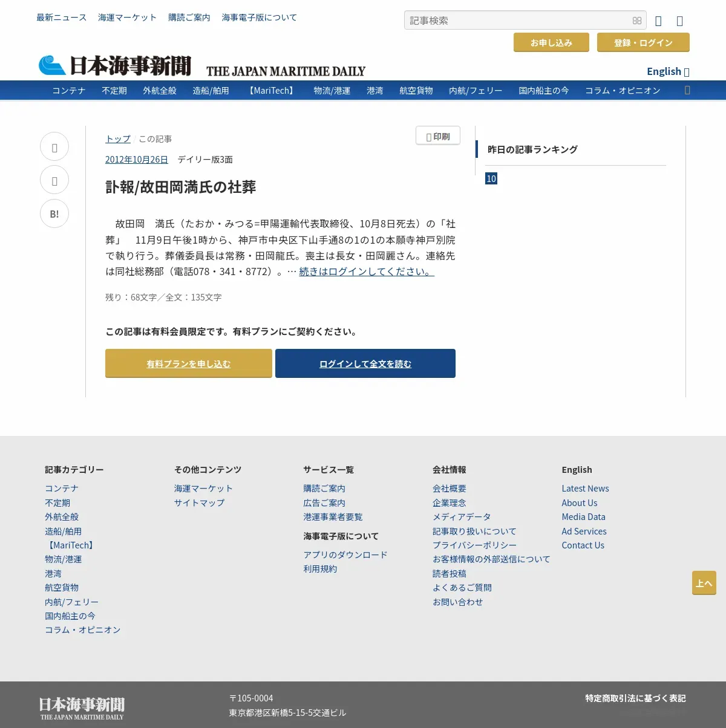
Task: Click footer link お客様情報の外部送信について
Action: 491,559
